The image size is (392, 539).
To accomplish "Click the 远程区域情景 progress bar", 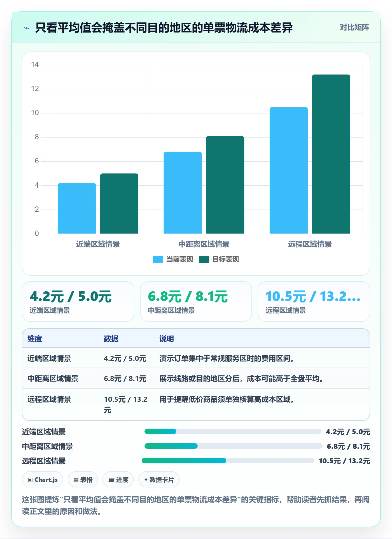I will click(x=228, y=461).
